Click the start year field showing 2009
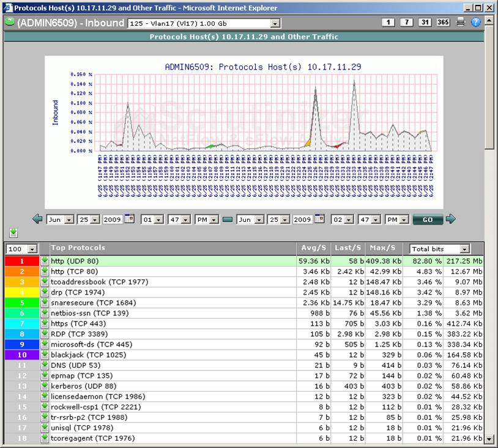The height and width of the screenshot is (448, 498). point(113,219)
